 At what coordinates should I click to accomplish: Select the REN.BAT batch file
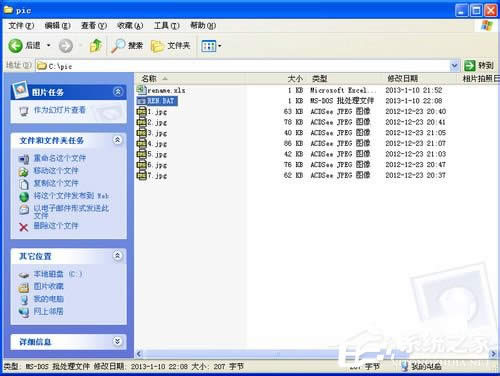click(161, 101)
